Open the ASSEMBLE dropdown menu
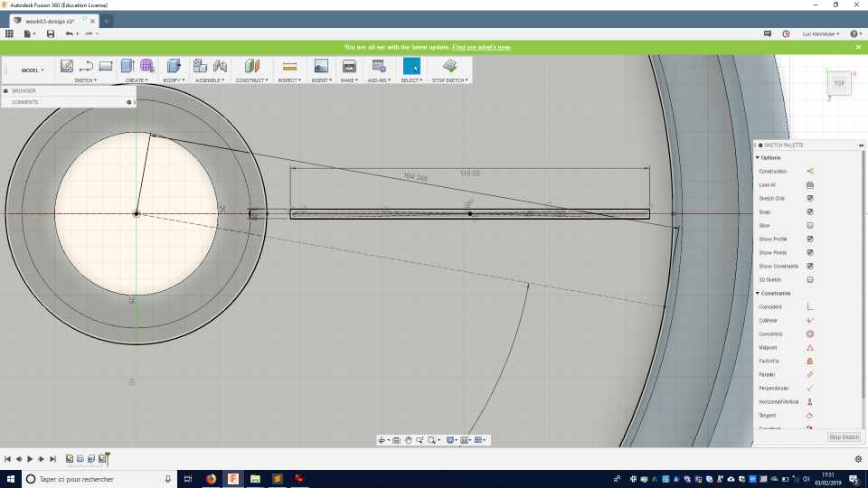Screen dimensions: 868x488 tap(209, 80)
